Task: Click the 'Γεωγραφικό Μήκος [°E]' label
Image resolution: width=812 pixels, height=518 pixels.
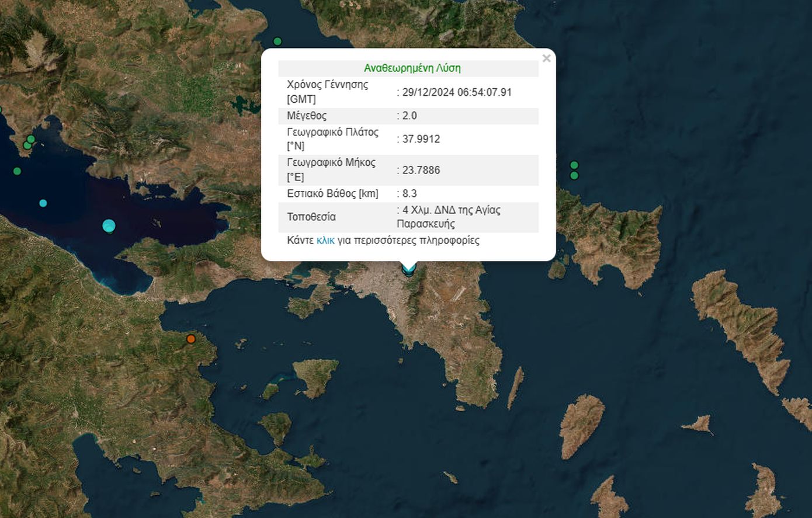Action: coord(331,170)
